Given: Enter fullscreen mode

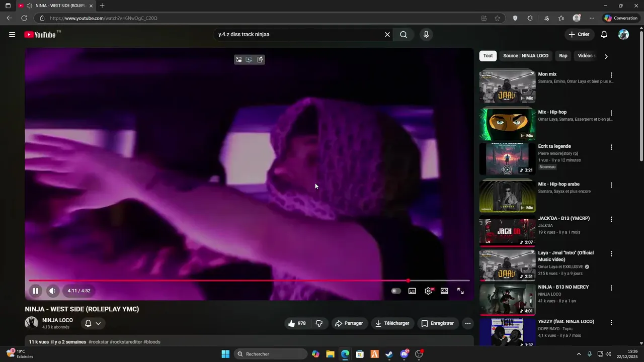Looking at the screenshot, I should pyautogui.click(x=460, y=291).
